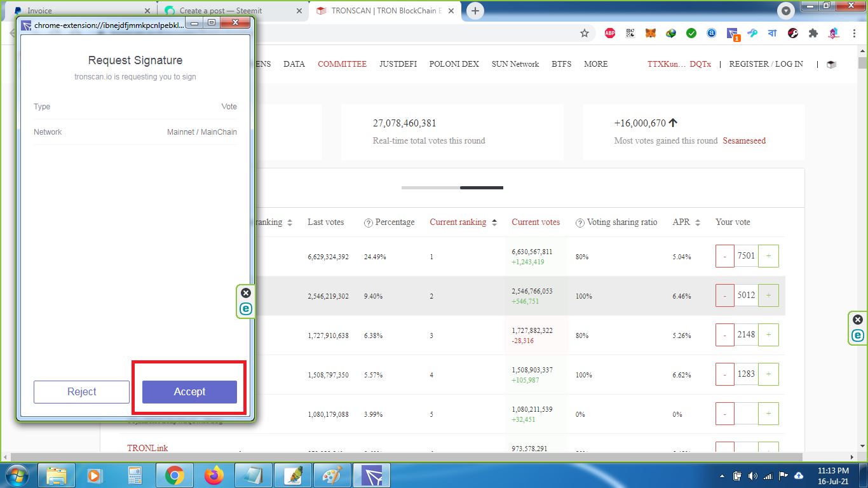Reject the signature request
The image size is (868, 488).
coord(81,391)
